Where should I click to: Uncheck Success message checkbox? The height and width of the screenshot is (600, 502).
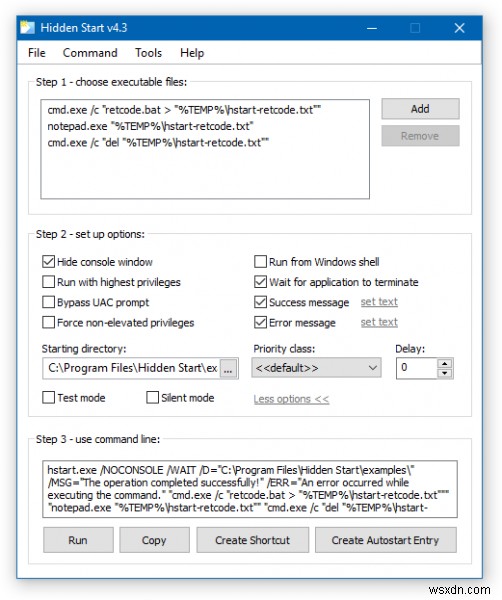[x=260, y=302]
